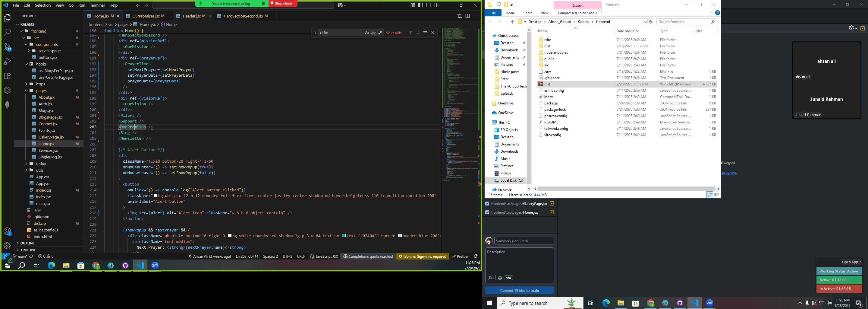Toggle Match Case in find widget
Viewport: 868px width, 309px height.
coord(367,33)
